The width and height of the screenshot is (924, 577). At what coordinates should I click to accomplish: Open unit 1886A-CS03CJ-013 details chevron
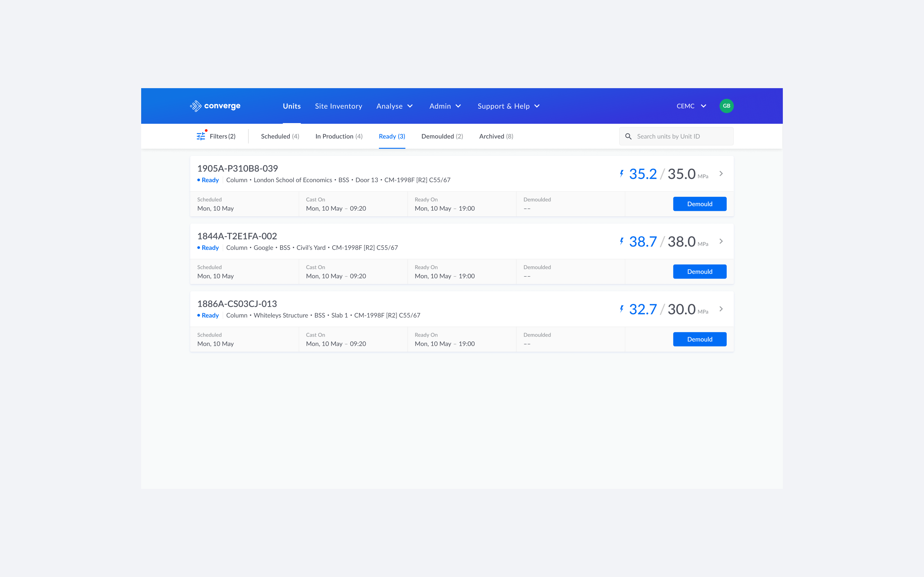(x=721, y=309)
